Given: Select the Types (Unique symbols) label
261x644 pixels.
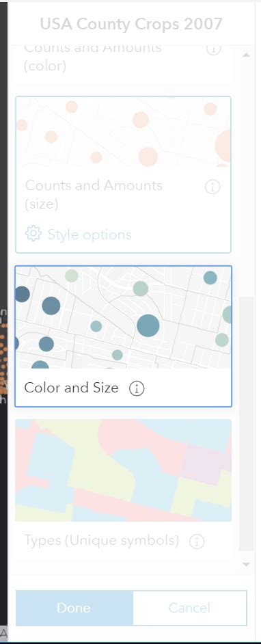Looking at the screenshot, I should click(101, 541).
